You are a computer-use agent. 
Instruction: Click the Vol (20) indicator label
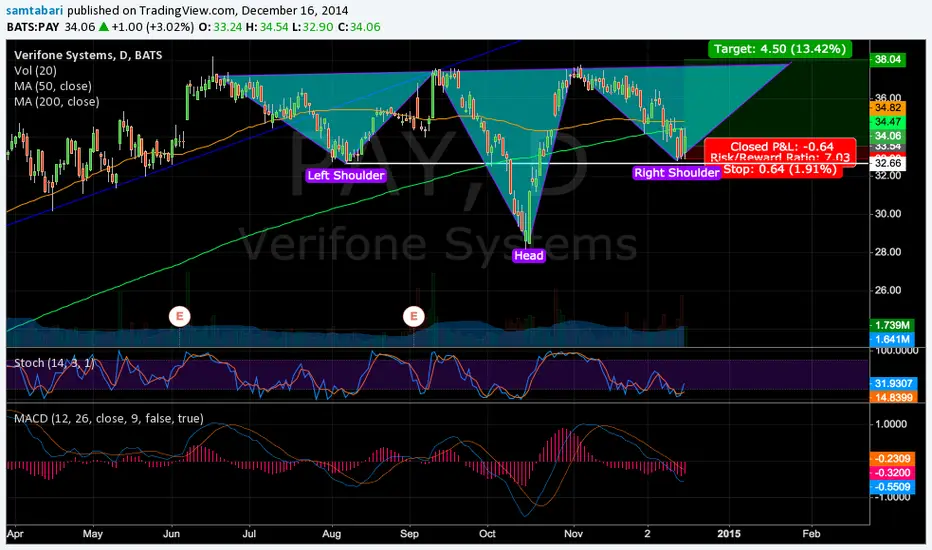[36, 71]
